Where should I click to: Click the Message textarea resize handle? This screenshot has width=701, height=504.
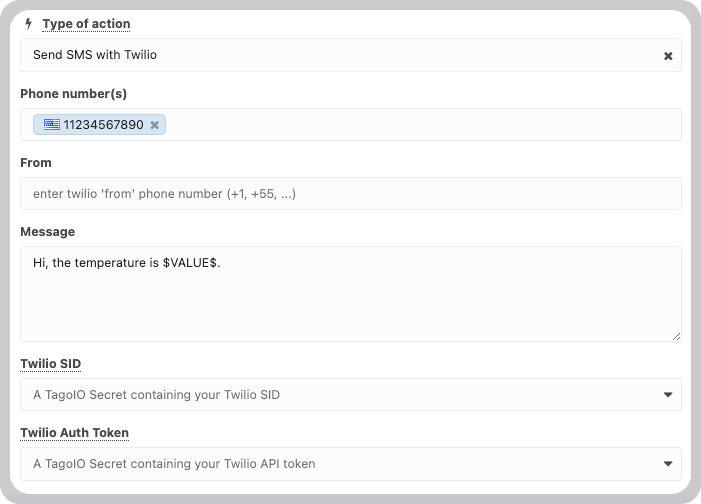[x=676, y=336]
